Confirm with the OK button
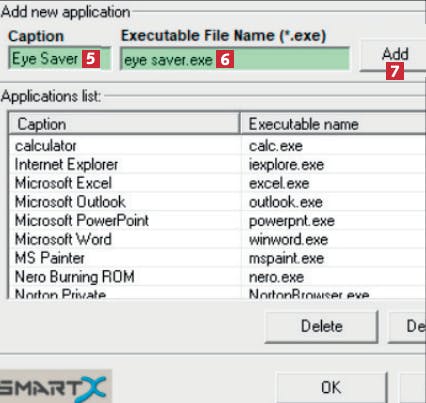 (331, 388)
